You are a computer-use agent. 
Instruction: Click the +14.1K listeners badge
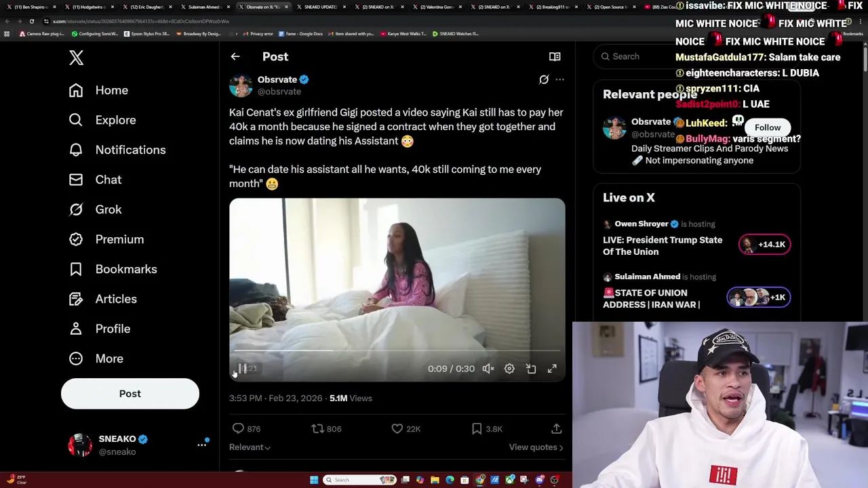[x=764, y=245]
